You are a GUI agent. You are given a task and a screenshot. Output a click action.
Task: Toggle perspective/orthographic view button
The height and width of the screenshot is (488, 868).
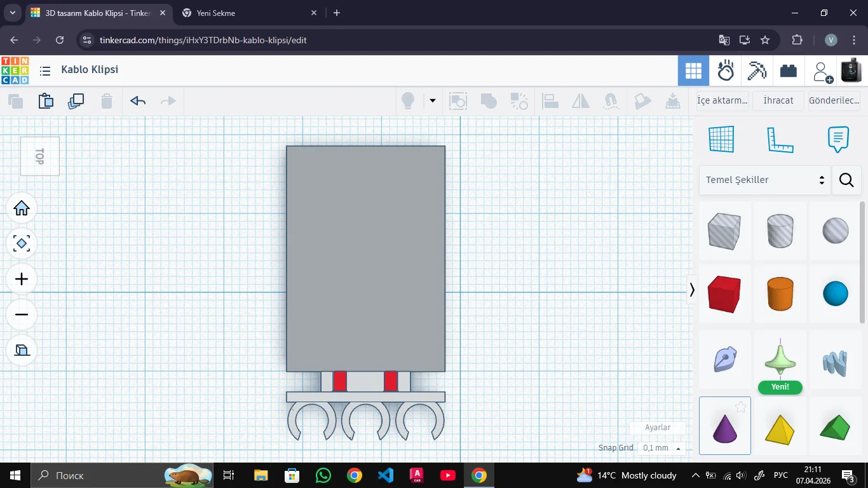(x=22, y=350)
